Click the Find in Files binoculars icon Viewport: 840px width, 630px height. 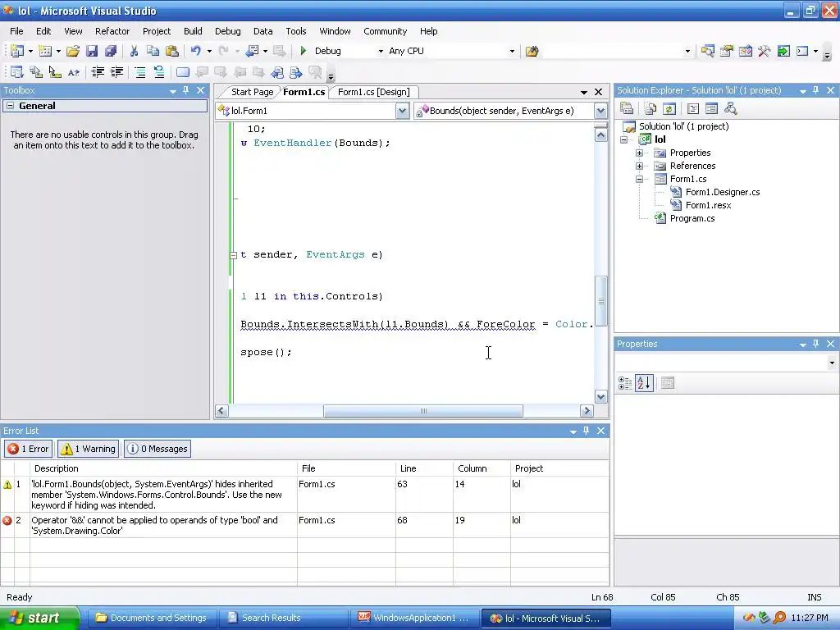(532, 51)
